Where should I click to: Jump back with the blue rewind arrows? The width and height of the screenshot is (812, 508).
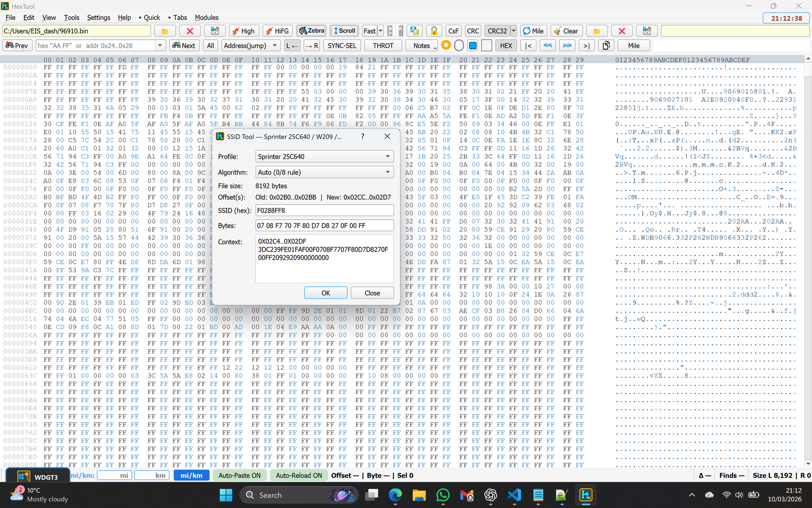pyautogui.click(x=548, y=46)
